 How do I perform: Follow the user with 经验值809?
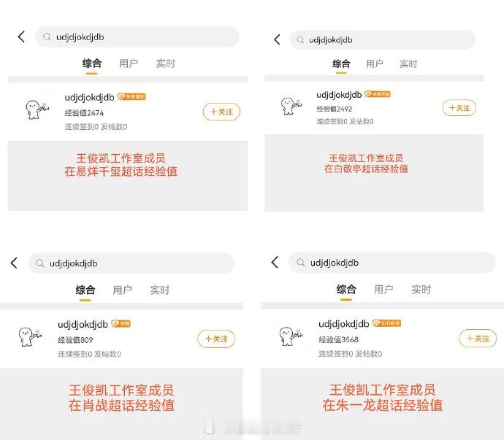(x=216, y=339)
